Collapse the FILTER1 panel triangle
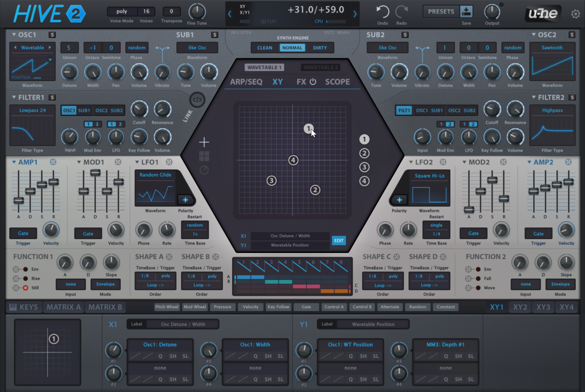 pyautogui.click(x=14, y=97)
